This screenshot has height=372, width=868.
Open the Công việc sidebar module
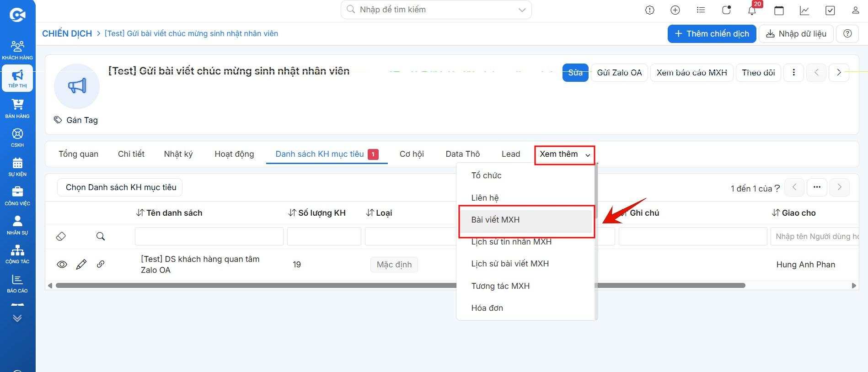[x=17, y=196]
